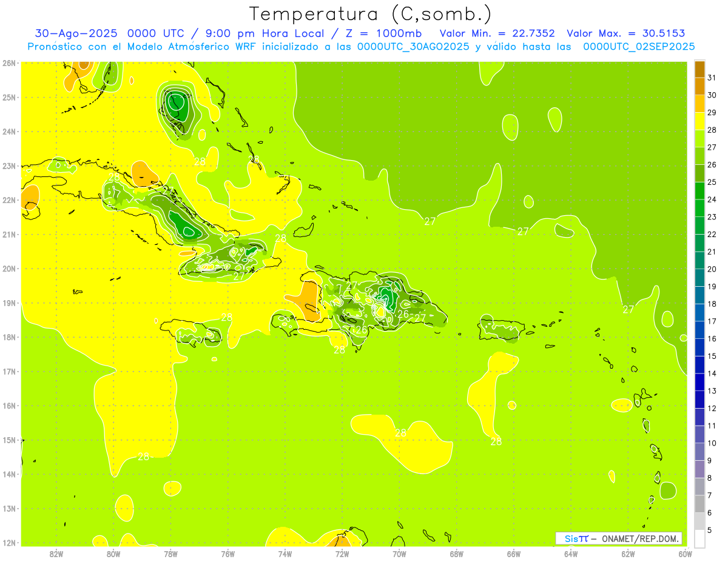Click the white swatch below legend value 5
Viewport: 728px width, 562px height.
coord(699,538)
